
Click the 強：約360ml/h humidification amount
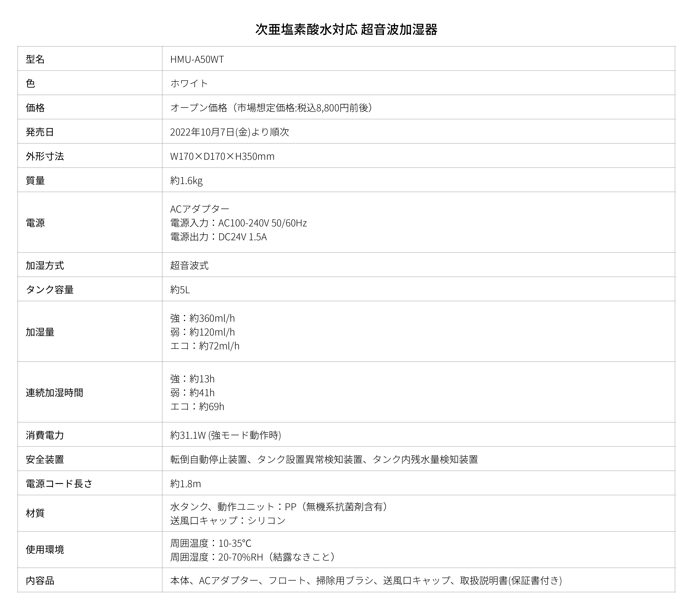202,318
